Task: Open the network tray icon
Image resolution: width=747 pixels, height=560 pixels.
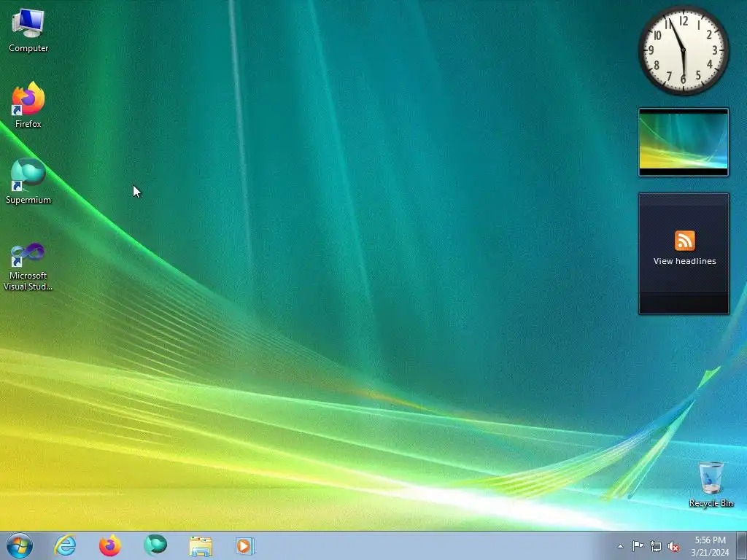Action: (x=656, y=547)
